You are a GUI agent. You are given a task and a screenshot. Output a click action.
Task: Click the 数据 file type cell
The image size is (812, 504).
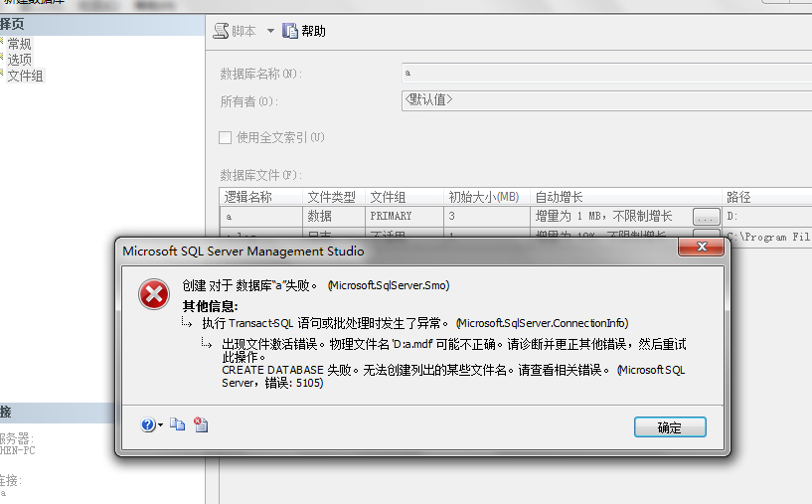coord(334,216)
